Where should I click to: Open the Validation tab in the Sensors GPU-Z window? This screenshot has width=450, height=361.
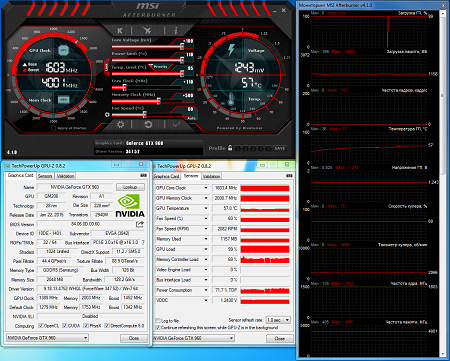[211, 176]
